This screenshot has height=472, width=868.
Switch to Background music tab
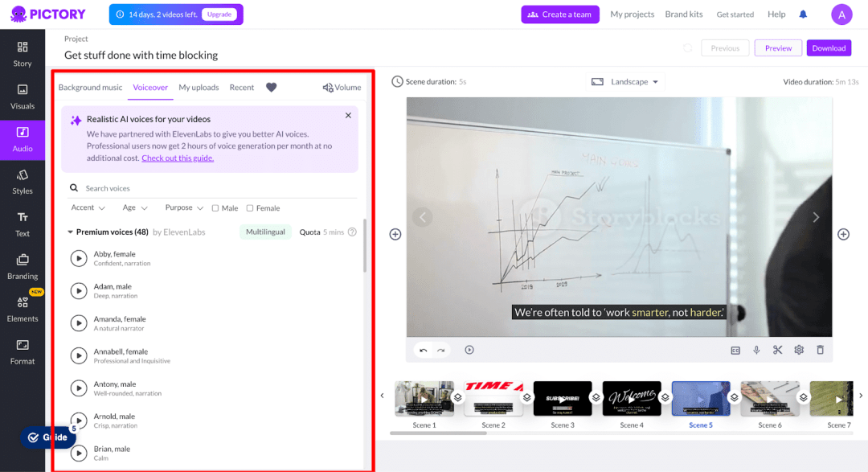[90, 88]
